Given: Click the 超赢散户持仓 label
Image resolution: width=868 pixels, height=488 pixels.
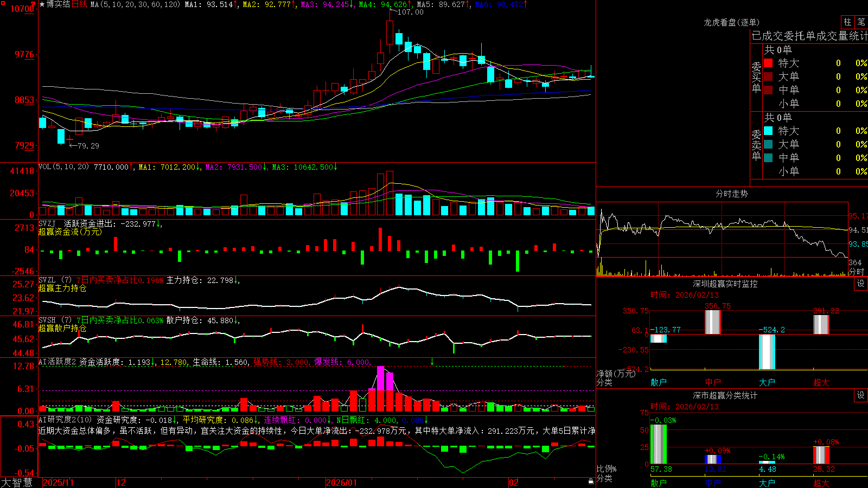Looking at the screenshot, I should 62,328.
